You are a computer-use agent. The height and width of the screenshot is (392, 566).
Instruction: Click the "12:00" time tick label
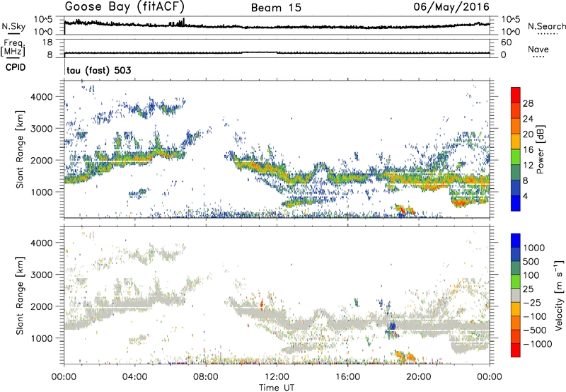(277, 377)
